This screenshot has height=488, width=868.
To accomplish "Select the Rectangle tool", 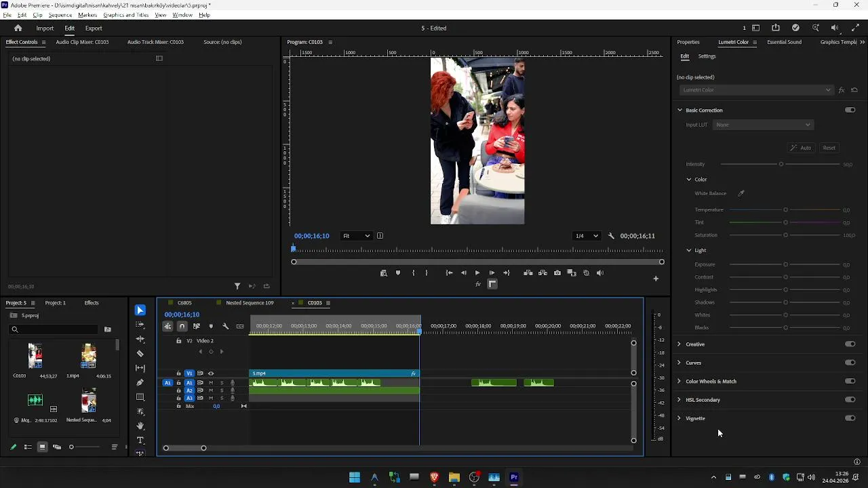I will pyautogui.click(x=140, y=397).
